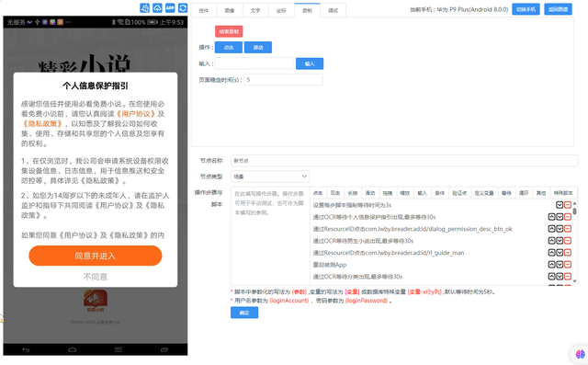
Task: Click the blue 输入 button beside the text field
Action: [310, 63]
